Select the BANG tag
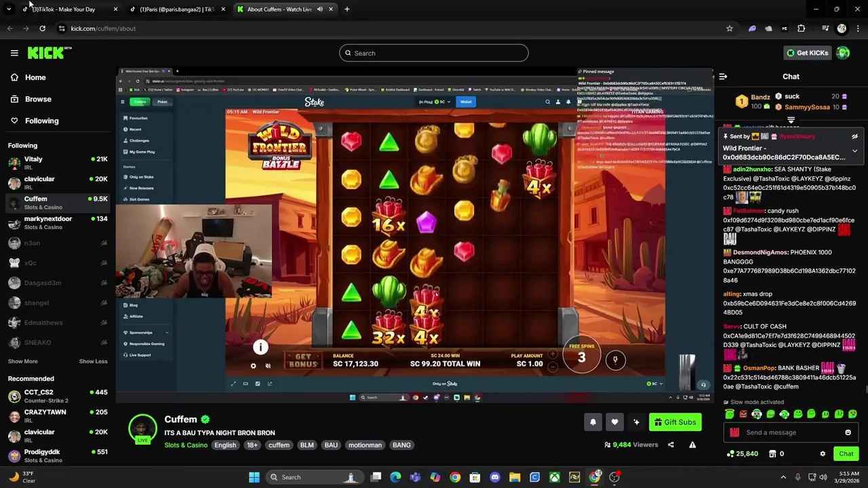Screen dimensions: 868x488 click(x=401, y=445)
